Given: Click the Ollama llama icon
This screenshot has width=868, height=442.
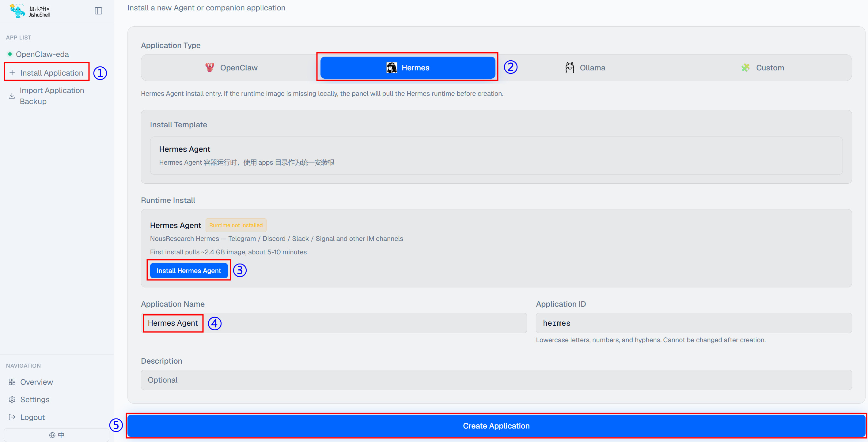Looking at the screenshot, I should click(570, 68).
